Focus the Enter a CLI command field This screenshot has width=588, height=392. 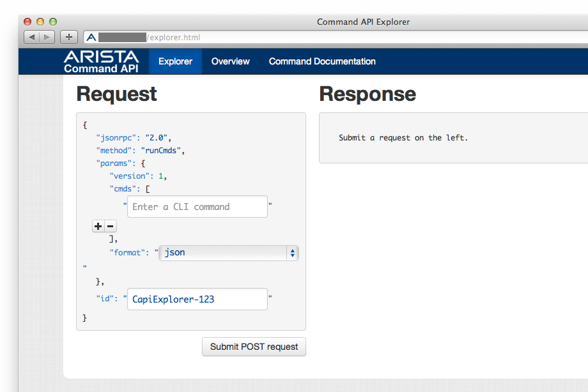(197, 207)
